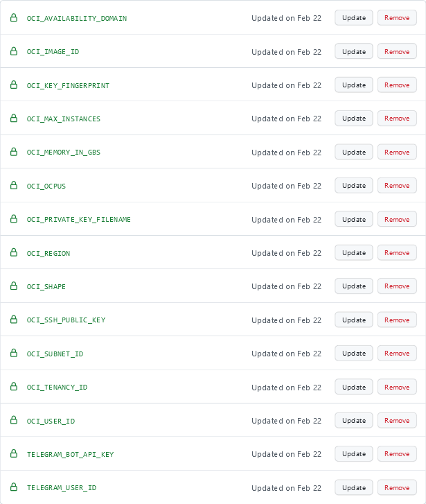The height and width of the screenshot is (504, 426).
Task: Update the OCI_SUBNET_ID secret
Action: pos(354,354)
